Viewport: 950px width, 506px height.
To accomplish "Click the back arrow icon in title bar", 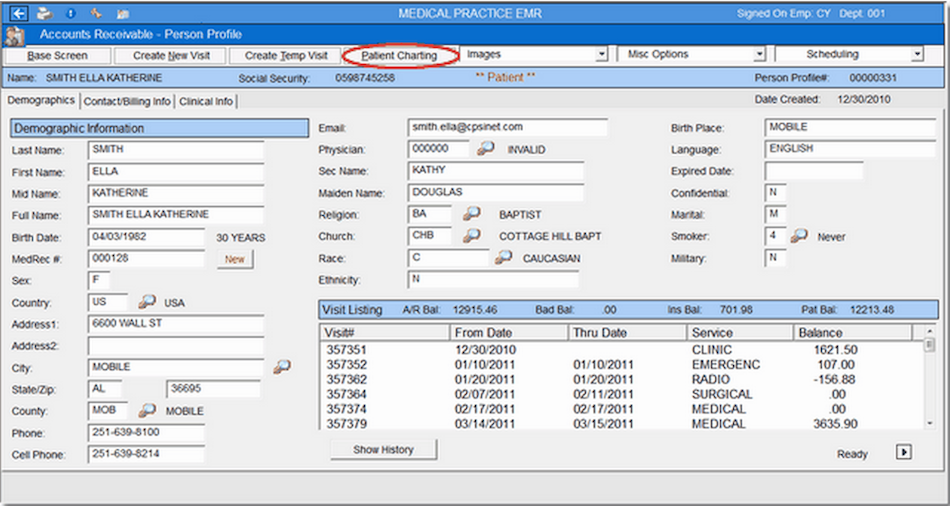I will tap(18, 14).
